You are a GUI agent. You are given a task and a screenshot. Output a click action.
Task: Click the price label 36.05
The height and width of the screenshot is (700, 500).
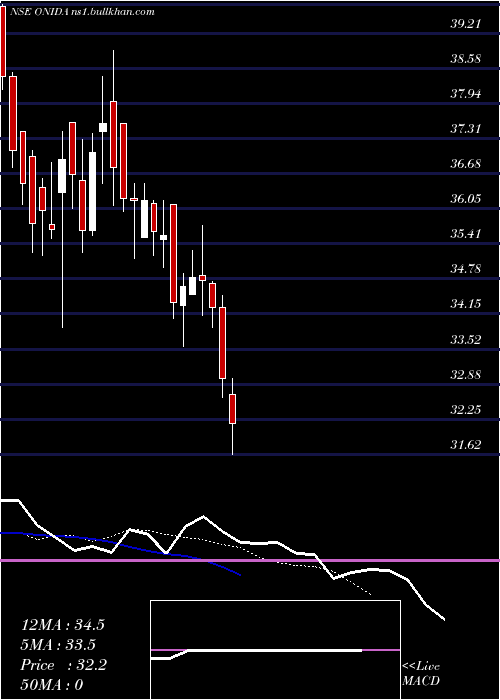click(x=466, y=199)
